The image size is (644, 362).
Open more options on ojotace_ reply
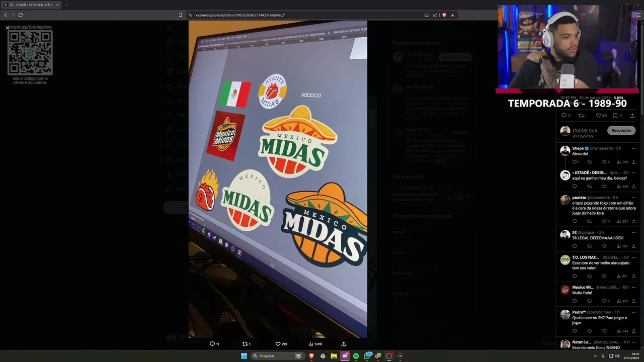(x=633, y=232)
